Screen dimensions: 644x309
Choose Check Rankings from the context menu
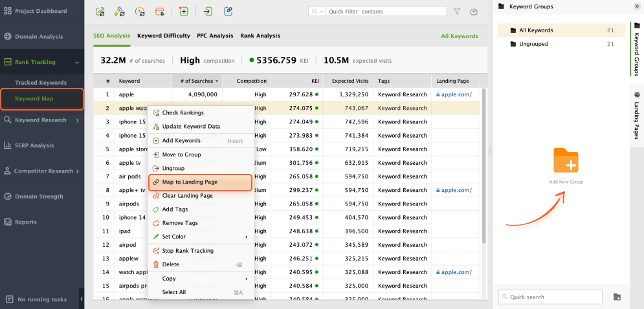click(x=201, y=112)
